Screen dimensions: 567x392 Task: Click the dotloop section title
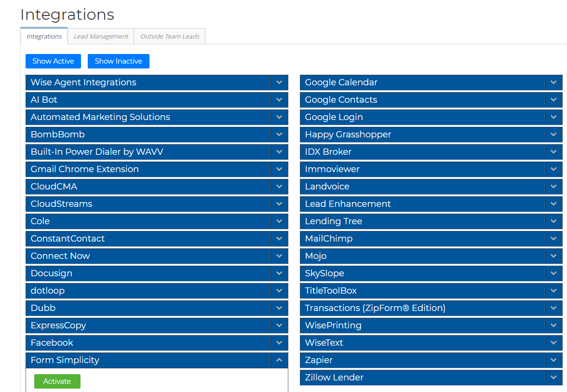[47, 290]
